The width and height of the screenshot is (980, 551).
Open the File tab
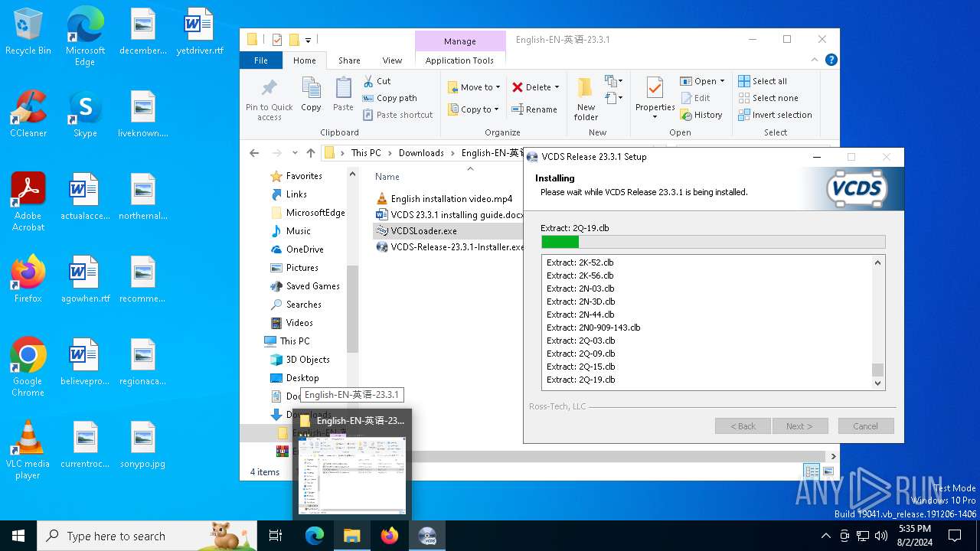(x=261, y=60)
